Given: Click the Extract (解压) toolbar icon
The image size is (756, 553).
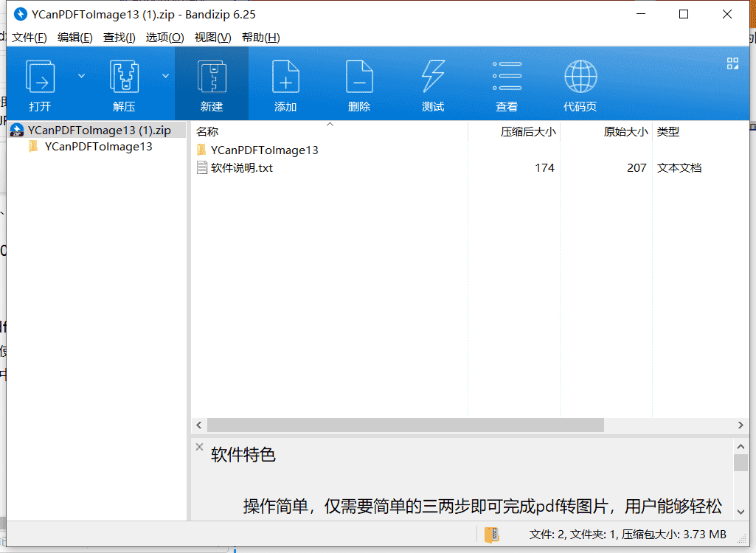Looking at the screenshot, I should pyautogui.click(x=125, y=77).
